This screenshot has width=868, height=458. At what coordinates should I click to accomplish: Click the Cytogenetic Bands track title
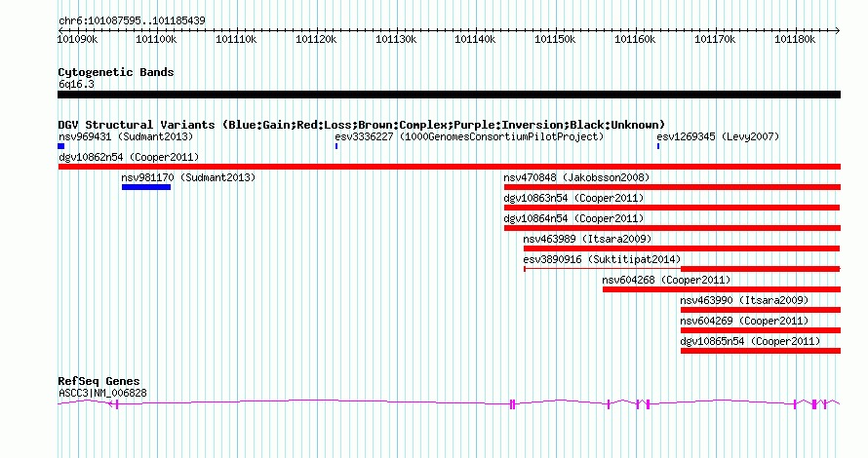click(x=116, y=72)
